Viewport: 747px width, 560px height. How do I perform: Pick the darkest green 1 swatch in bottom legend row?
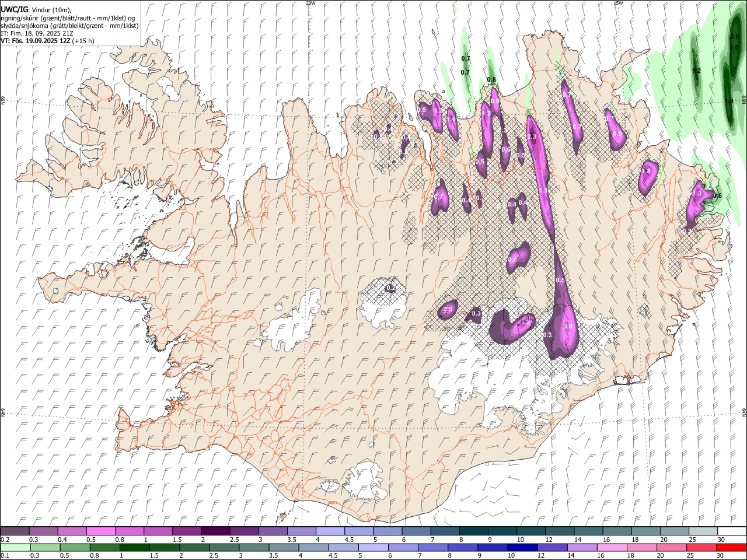(x=134, y=547)
